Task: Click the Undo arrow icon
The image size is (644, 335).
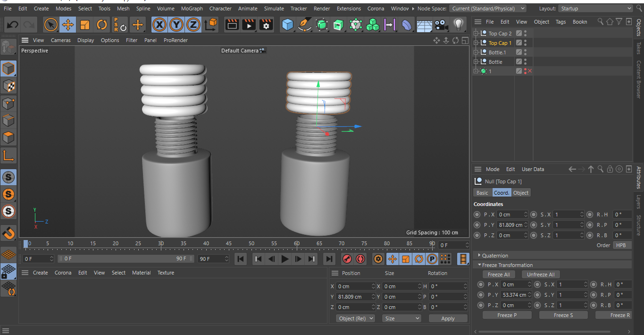Action: click(13, 25)
